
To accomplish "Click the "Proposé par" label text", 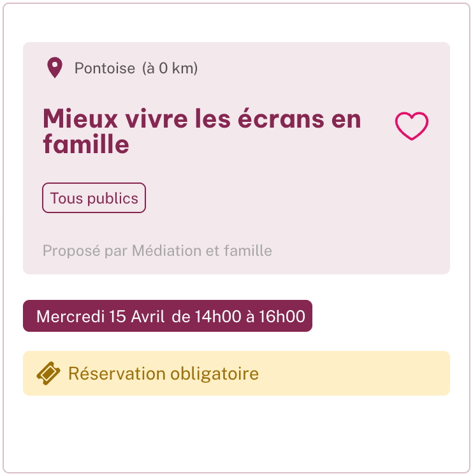I will 85,251.
